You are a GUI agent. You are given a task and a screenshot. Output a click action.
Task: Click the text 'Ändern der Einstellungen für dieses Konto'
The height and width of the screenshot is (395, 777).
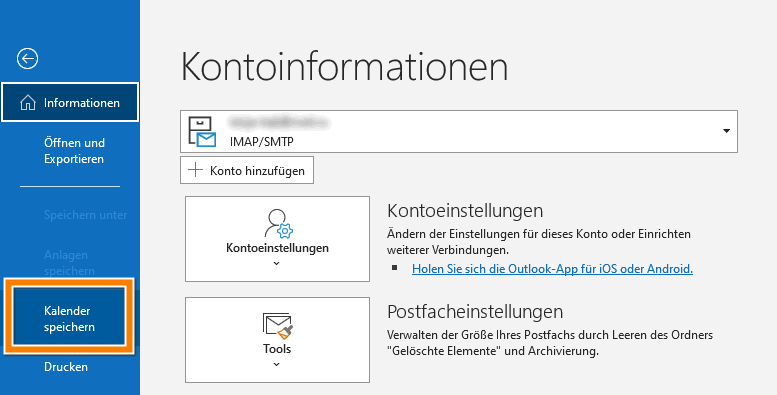(498, 233)
